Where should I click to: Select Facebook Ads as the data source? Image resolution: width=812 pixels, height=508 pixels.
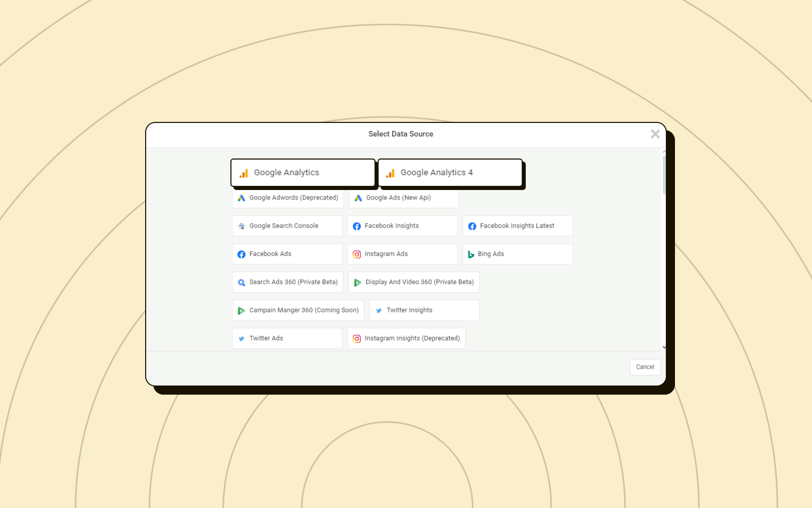point(287,254)
